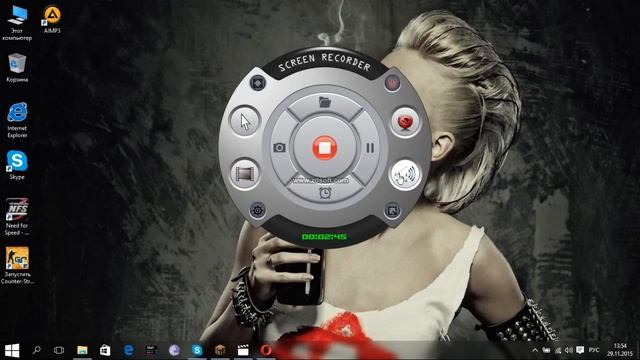The width and height of the screenshot is (640, 360).
Task: Toggle the mouse click sound button
Action: pyautogui.click(x=405, y=174)
